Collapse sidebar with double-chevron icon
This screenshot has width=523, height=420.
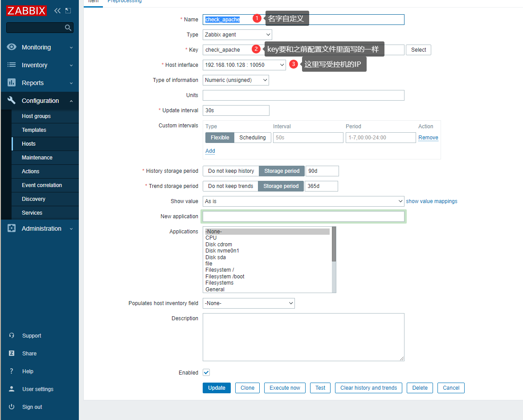tap(57, 11)
